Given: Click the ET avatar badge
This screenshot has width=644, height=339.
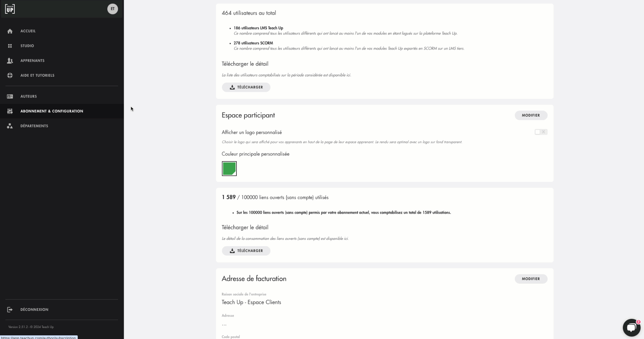Looking at the screenshot, I should coord(112,9).
